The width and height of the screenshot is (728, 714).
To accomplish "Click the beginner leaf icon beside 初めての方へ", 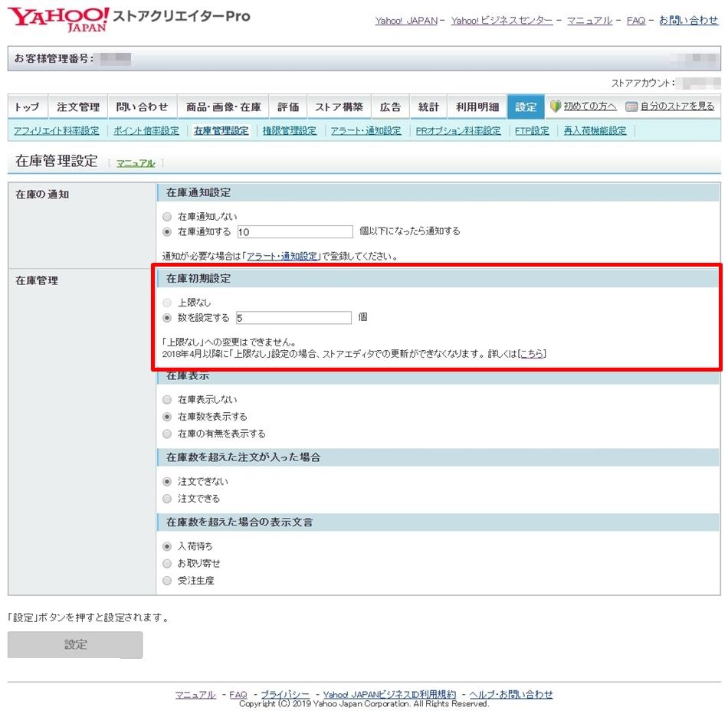I will [x=556, y=106].
